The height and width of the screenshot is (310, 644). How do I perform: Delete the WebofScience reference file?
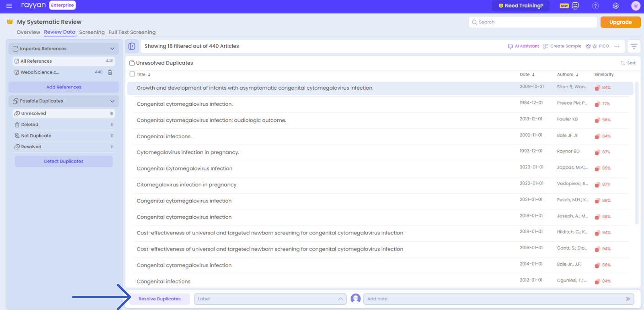[x=110, y=72]
